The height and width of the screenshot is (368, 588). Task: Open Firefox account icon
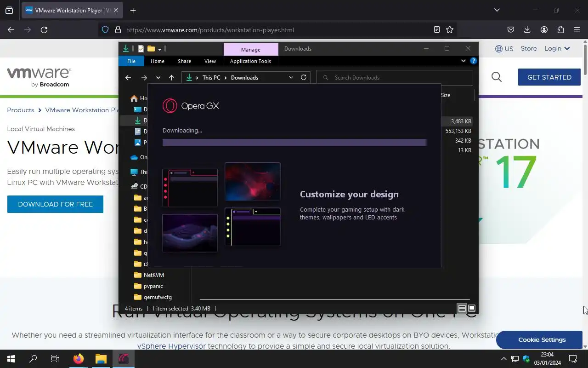544,30
